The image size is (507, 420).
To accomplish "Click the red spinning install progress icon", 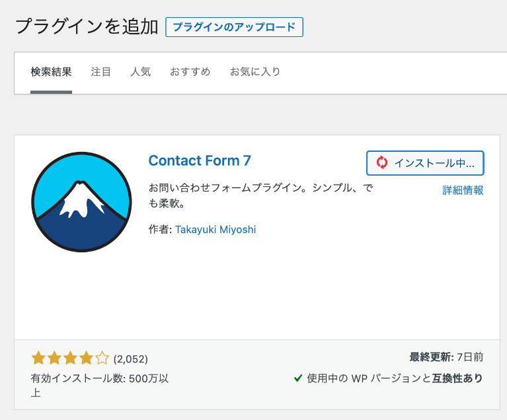I will pyautogui.click(x=381, y=162).
